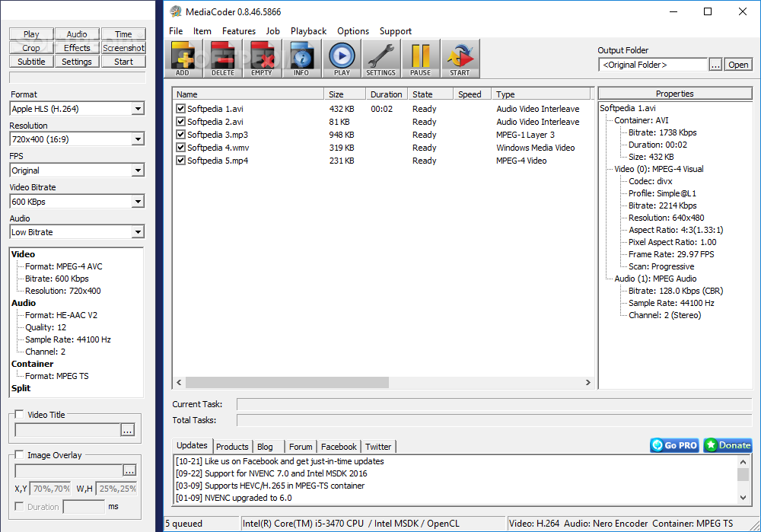Enable the Video Title checkbox
This screenshot has width=761, height=532.
click(x=20, y=414)
